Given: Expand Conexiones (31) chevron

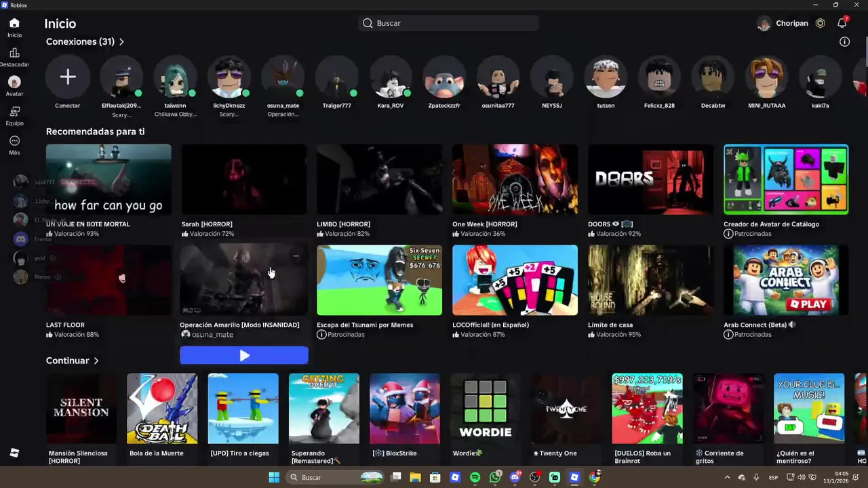Looking at the screenshot, I should [x=121, y=42].
